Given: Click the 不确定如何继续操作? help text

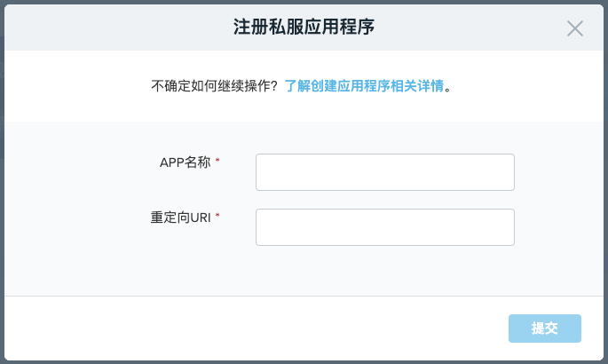Looking at the screenshot, I should 216,87.
